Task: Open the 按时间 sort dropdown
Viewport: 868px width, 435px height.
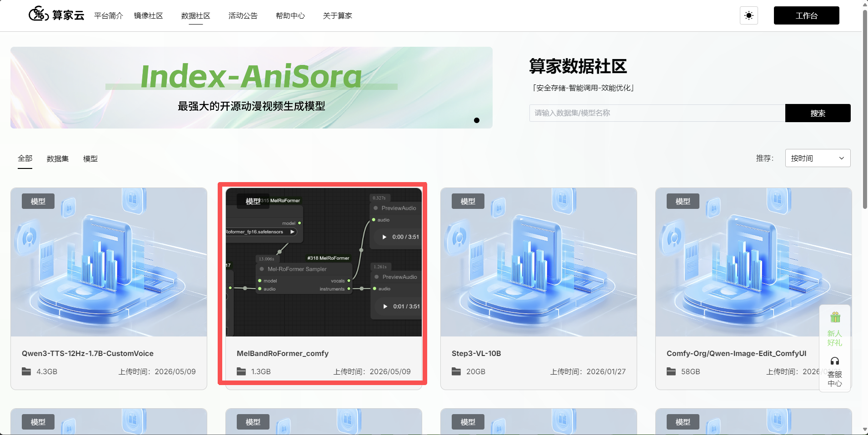Action: pyautogui.click(x=818, y=158)
